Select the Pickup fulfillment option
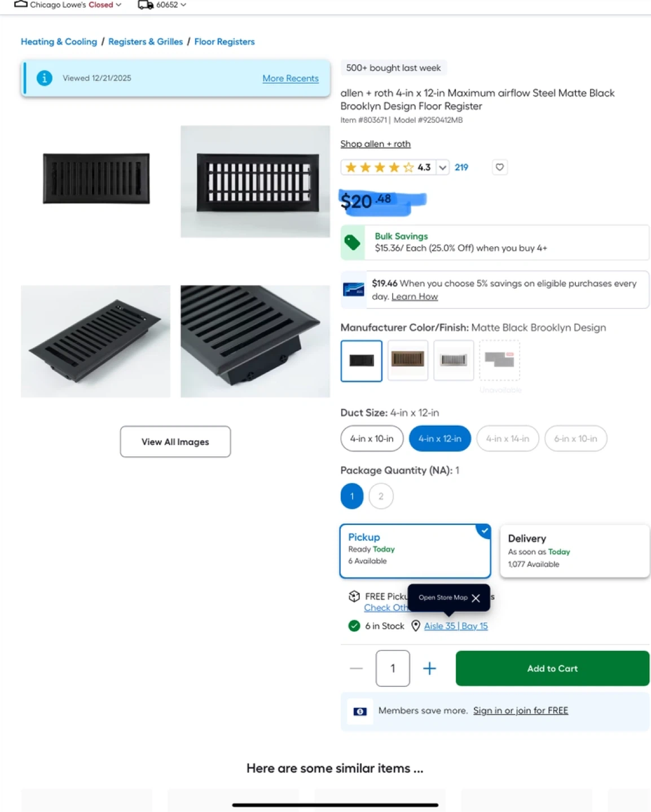The height and width of the screenshot is (812, 651). (x=415, y=551)
